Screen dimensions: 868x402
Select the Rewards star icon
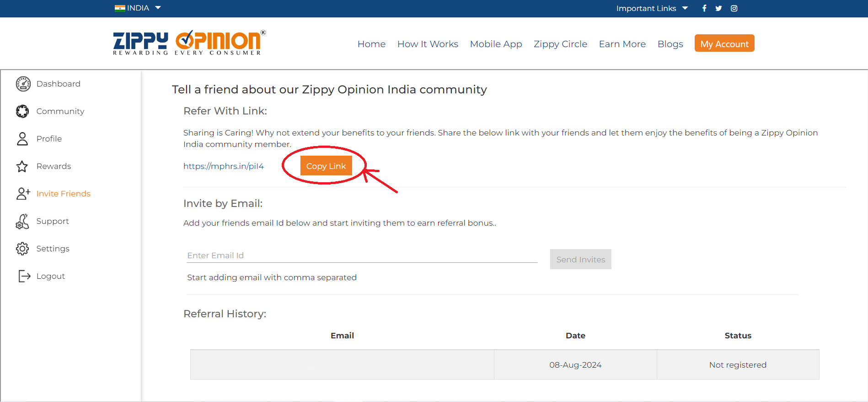pos(22,166)
